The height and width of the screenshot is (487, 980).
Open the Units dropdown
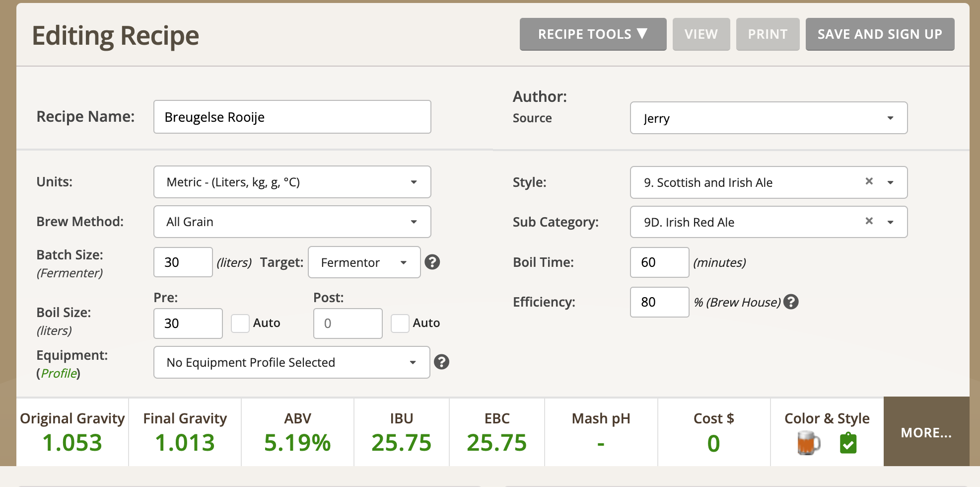click(x=292, y=182)
